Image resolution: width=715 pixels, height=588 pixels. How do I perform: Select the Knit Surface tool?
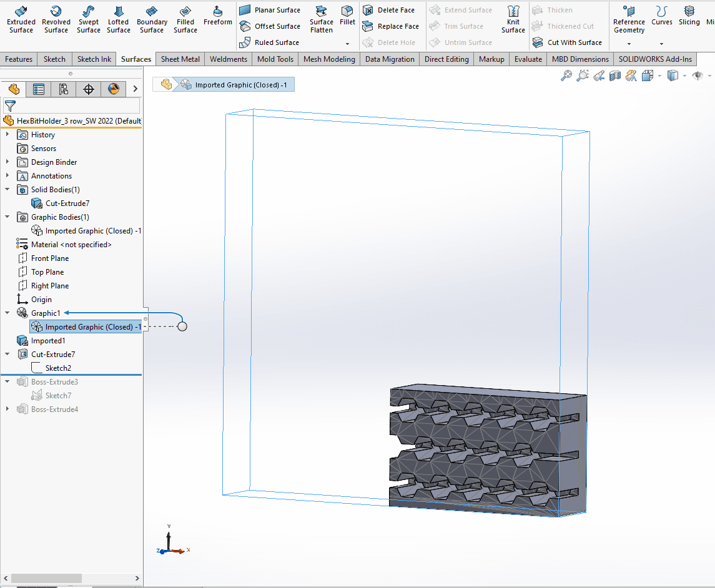(513, 19)
